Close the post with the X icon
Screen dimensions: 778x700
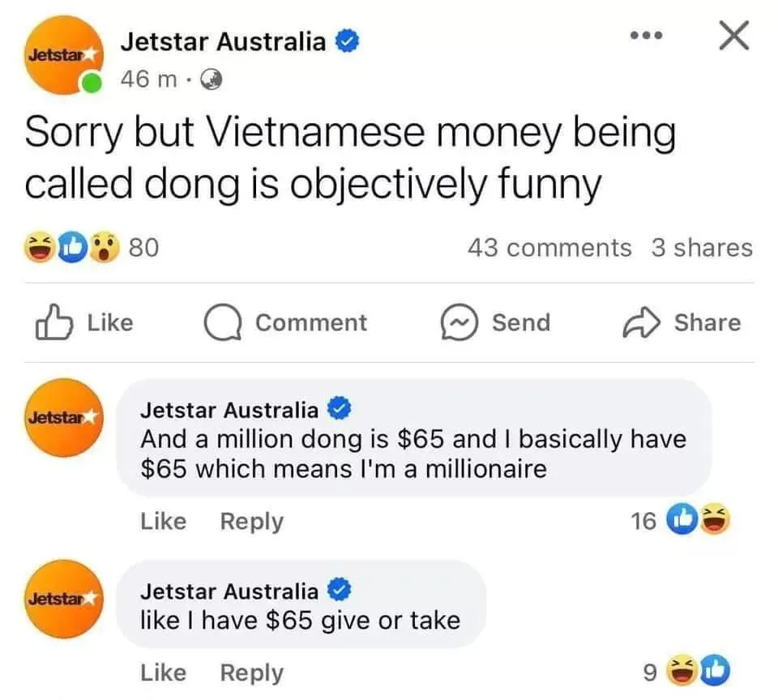pos(734,36)
